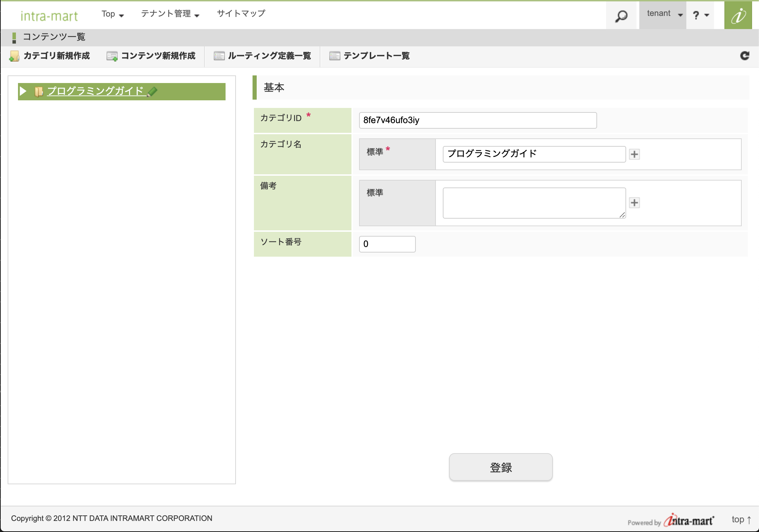This screenshot has height=532, width=759.
Task: Click the pencil edit icon beside プログラミングガイド
Action: [152, 92]
